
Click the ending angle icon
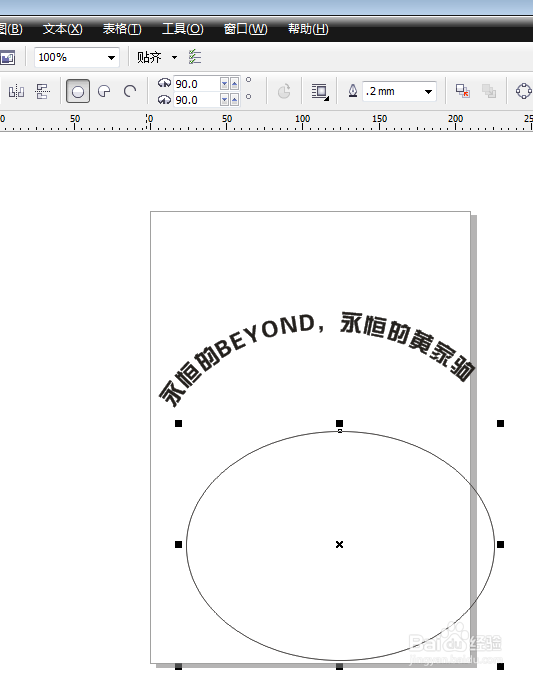pos(164,100)
